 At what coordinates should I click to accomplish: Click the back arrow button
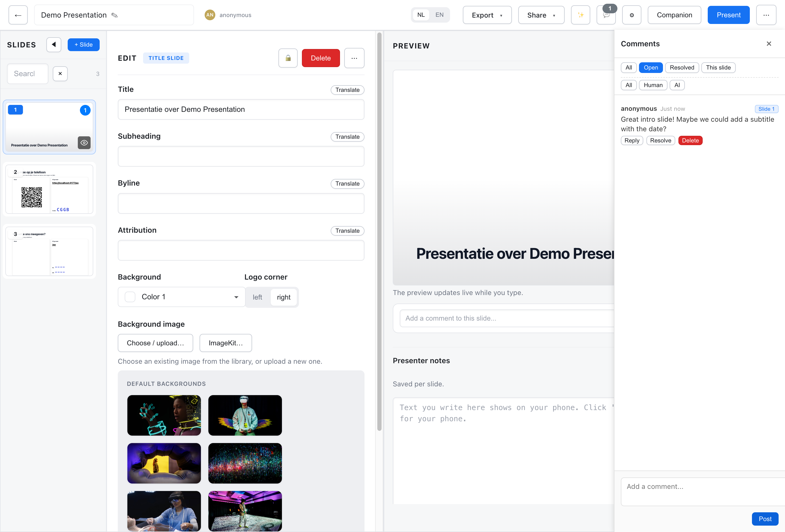(18, 15)
